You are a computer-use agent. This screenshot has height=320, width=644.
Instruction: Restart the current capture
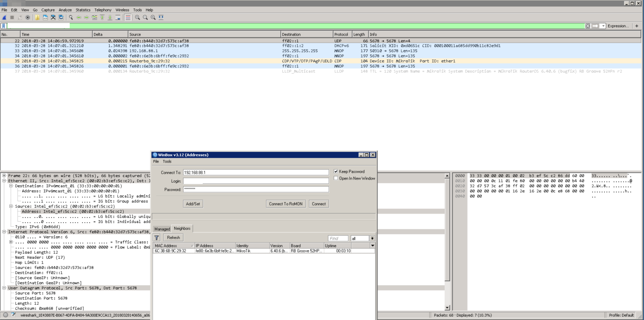(20, 17)
